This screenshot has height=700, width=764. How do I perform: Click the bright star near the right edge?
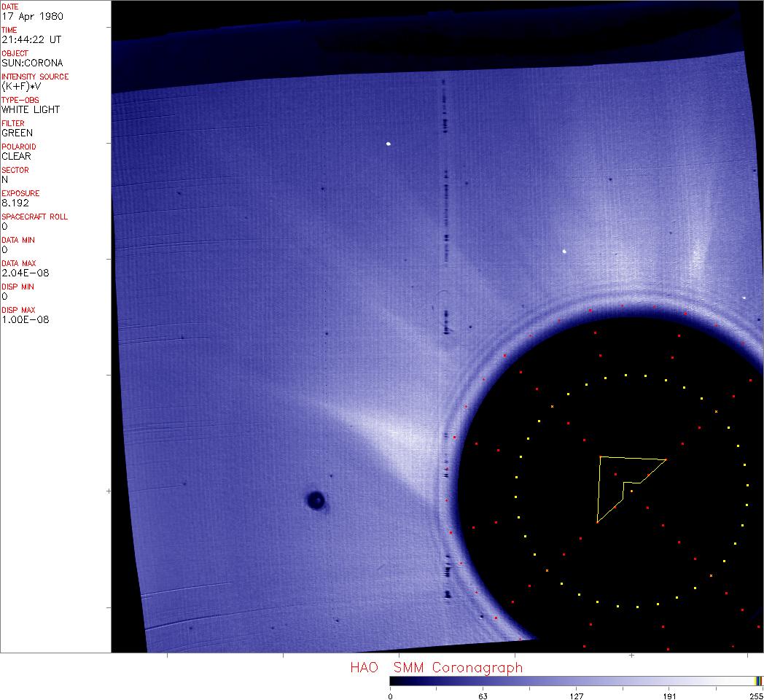(x=744, y=297)
